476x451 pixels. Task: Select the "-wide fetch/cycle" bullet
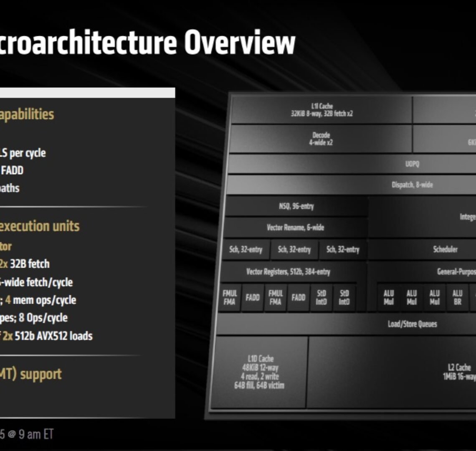coord(36,282)
